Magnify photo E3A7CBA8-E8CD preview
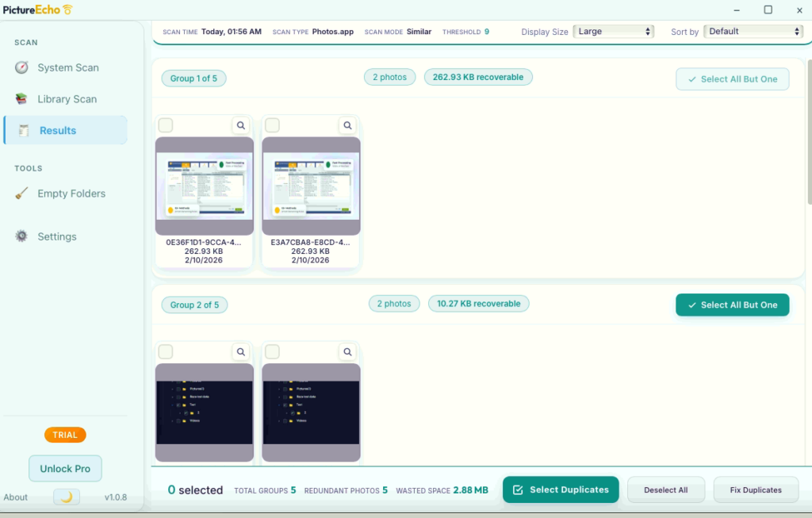812x518 pixels. tap(347, 125)
